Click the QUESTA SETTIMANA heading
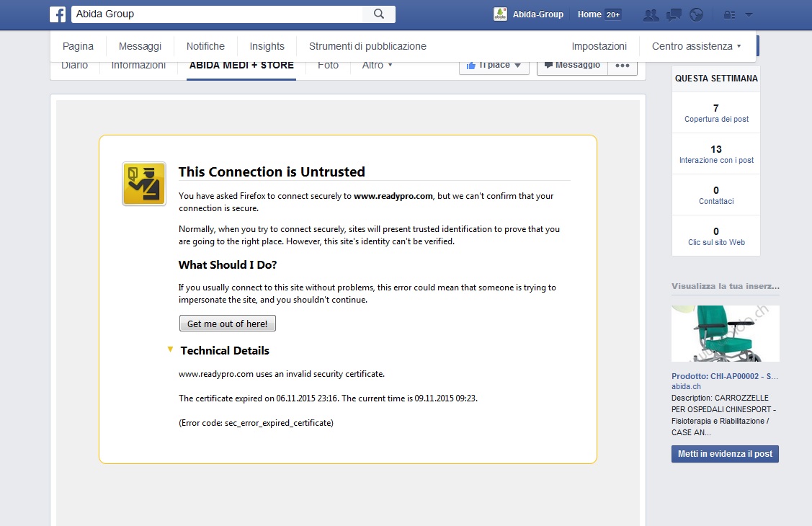 tap(716, 79)
